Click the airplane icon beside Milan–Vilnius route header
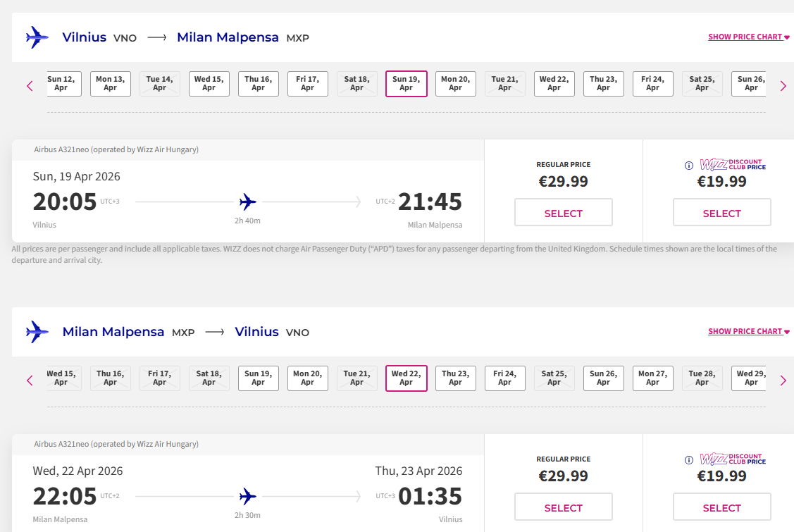This screenshot has width=794, height=532. tap(37, 332)
